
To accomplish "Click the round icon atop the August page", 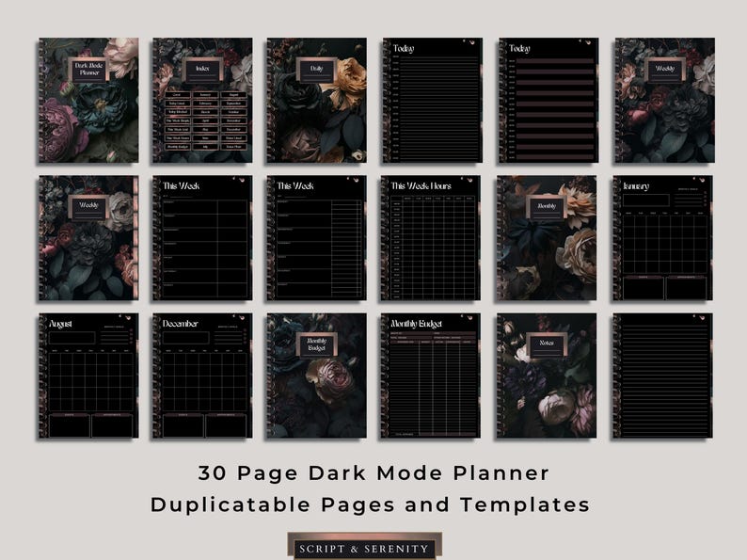I will click(x=128, y=318).
